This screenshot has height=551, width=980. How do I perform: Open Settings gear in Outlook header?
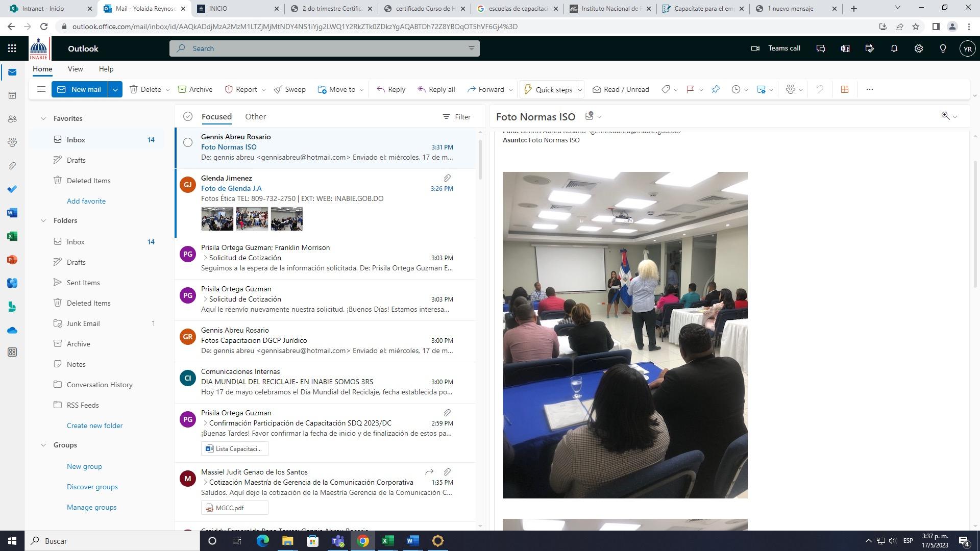click(918, 48)
